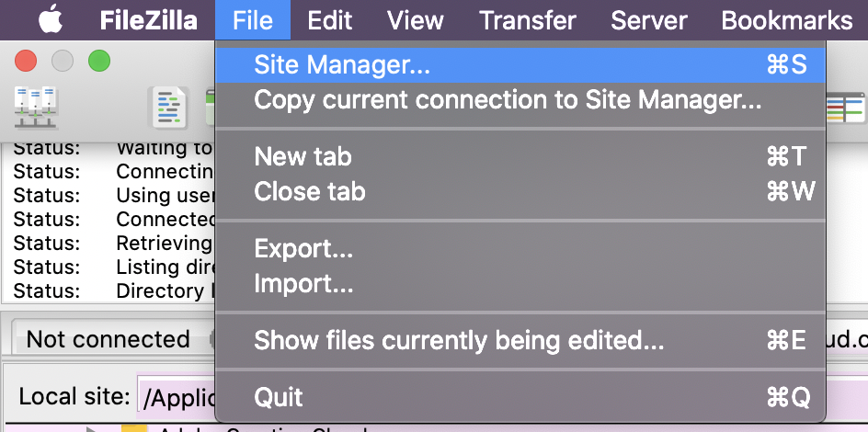Open the FileZilla application menu
Screen dimensions: 868x432
[148, 20]
